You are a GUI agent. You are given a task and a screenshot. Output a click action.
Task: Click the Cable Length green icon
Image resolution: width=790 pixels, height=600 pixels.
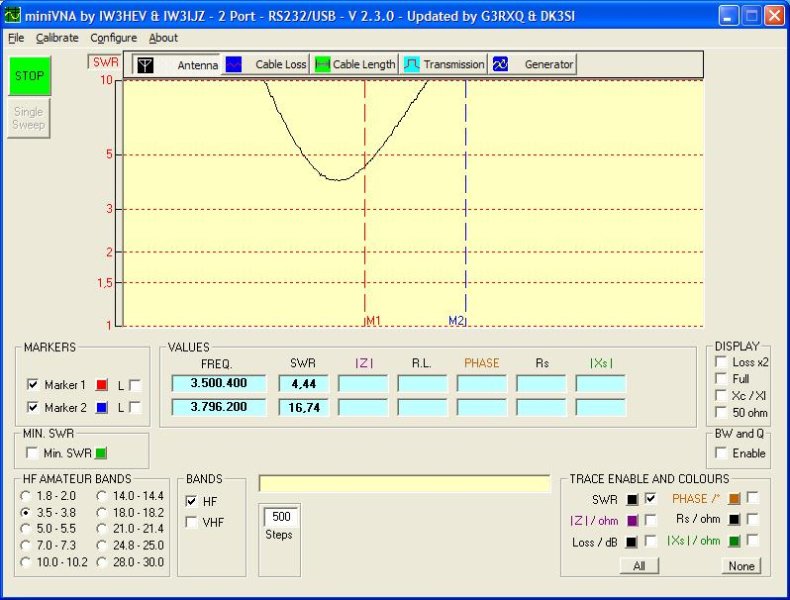(322, 64)
